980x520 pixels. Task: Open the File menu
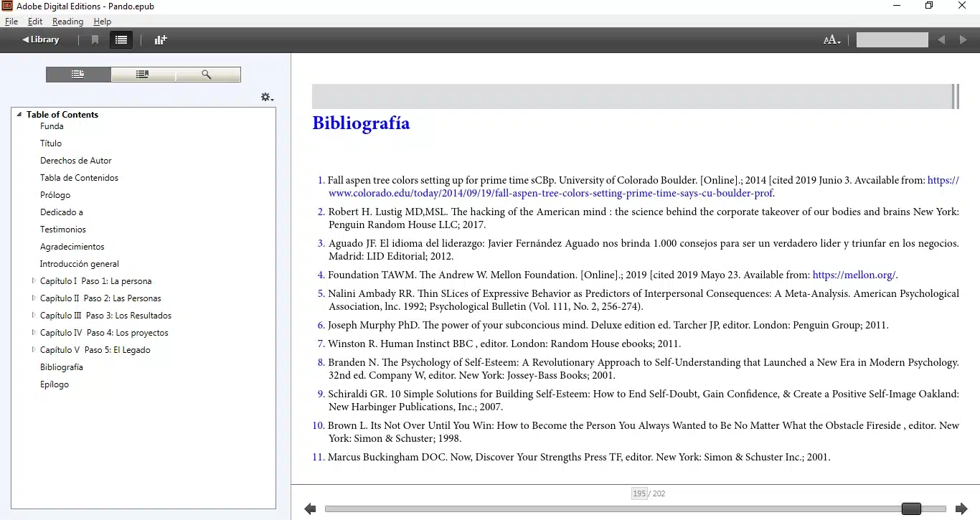point(11,22)
